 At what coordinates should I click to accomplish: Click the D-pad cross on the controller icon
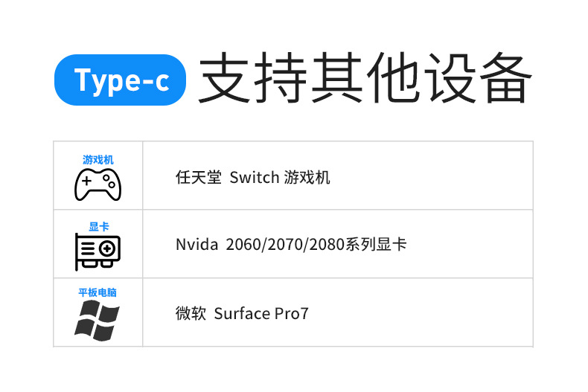[86, 181]
